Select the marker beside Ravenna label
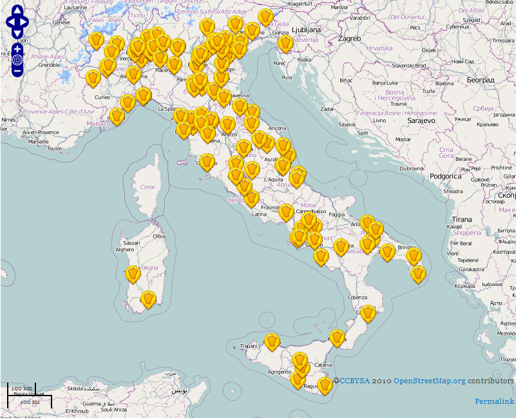 click(224, 98)
